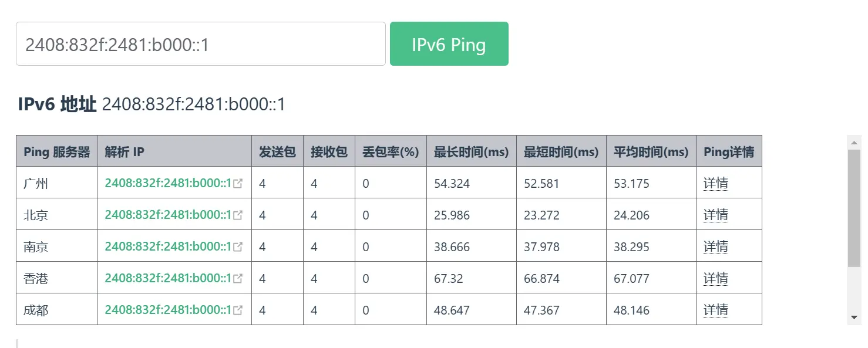868x348 pixels.
Task: Open 详情 link for the 香港 server
Action: (715, 278)
